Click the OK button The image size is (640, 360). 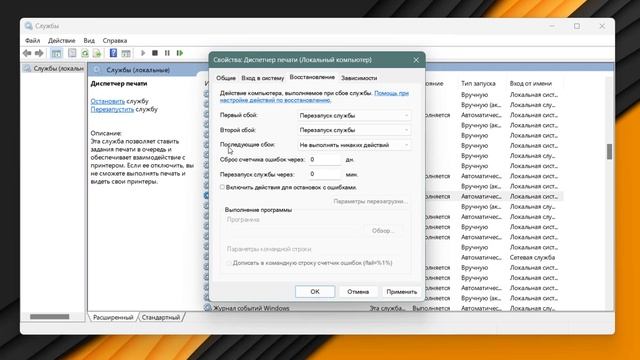point(315,291)
